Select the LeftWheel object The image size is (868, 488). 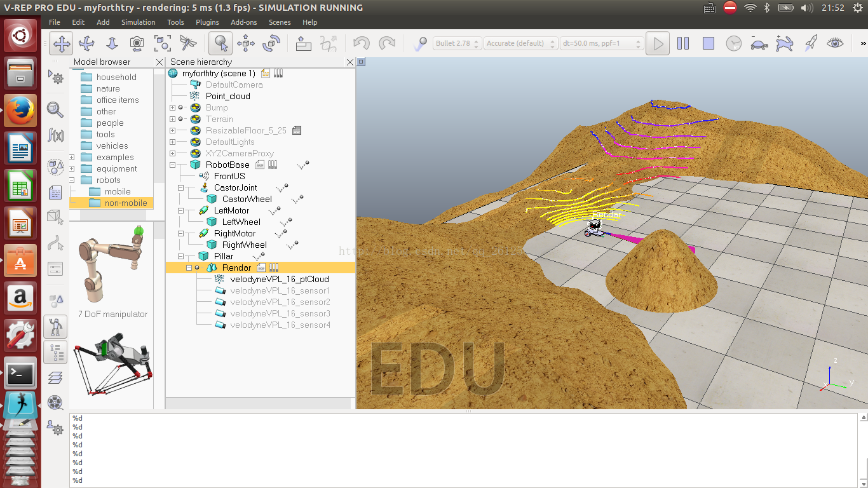241,222
